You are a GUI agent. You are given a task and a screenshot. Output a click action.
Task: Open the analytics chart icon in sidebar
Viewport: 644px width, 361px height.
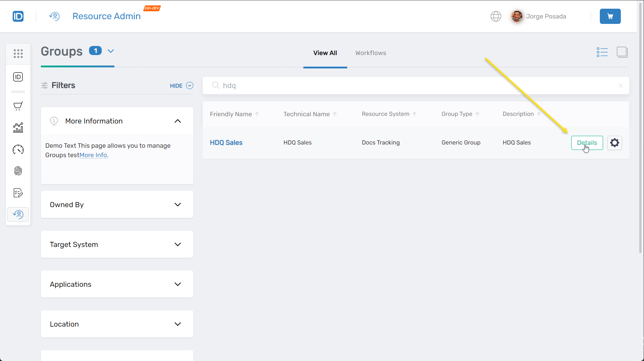point(18,127)
